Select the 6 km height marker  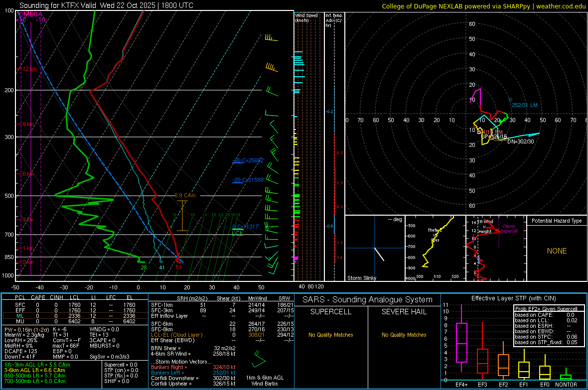click(x=28, y=174)
